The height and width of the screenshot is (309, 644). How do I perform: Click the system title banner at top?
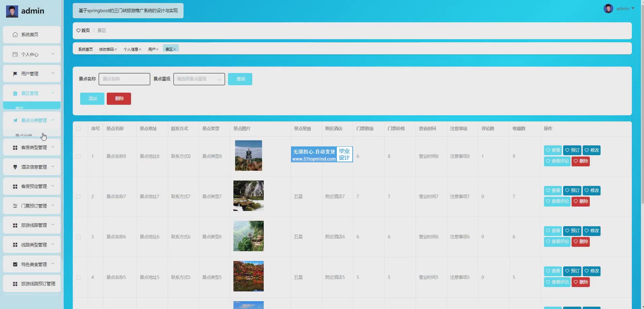(x=128, y=11)
